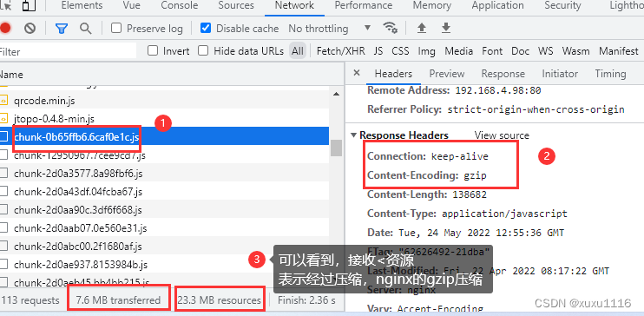Open network search magnifier
Viewport: 644px width, 316px height.
[x=85, y=28]
